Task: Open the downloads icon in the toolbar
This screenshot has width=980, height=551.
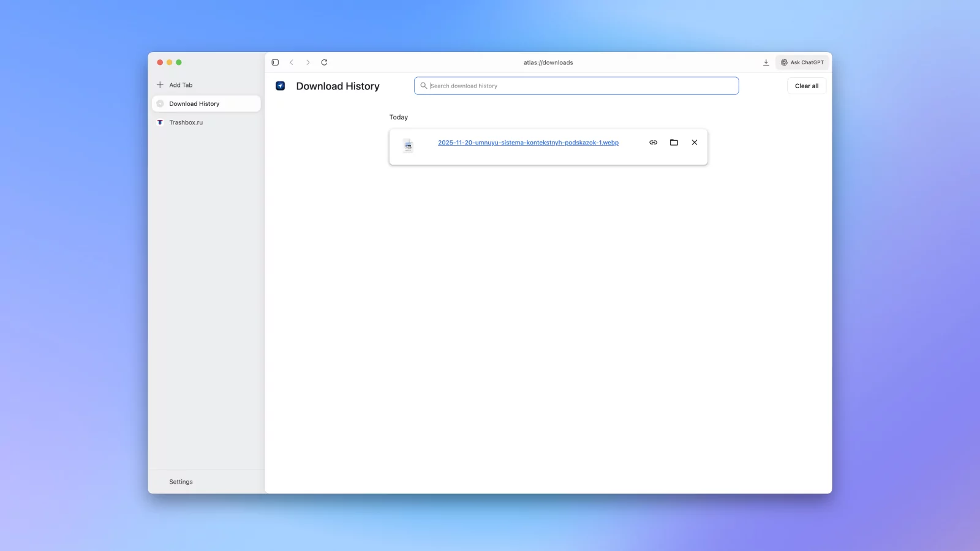Action: 766,62
